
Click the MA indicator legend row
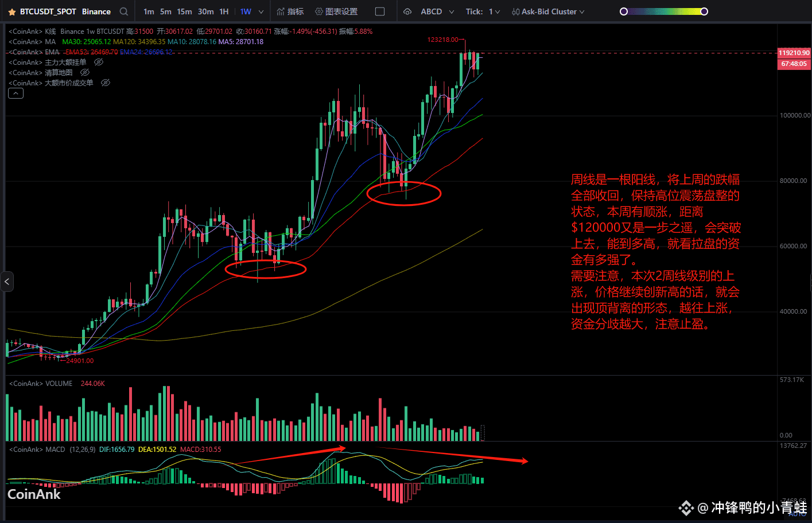pyautogui.click(x=136, y=42)
